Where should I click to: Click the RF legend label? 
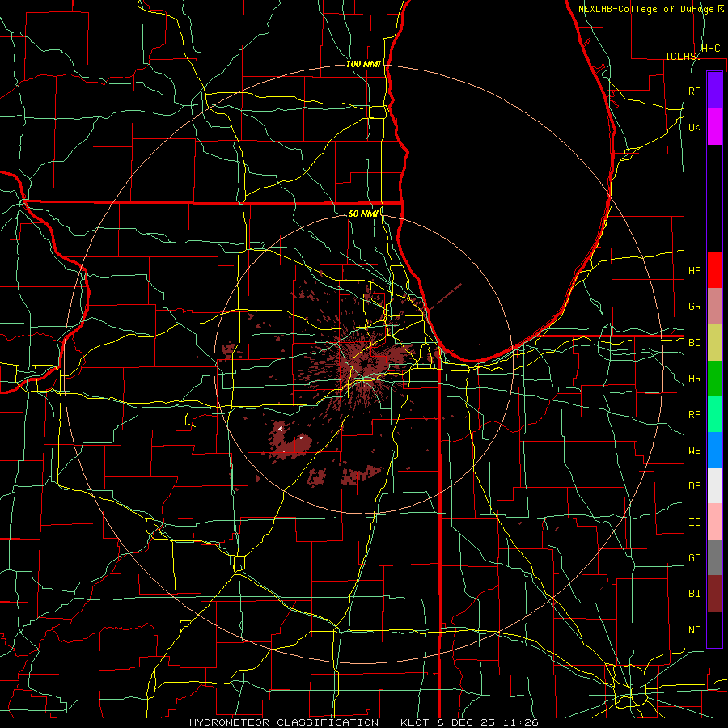pos(694,91)
